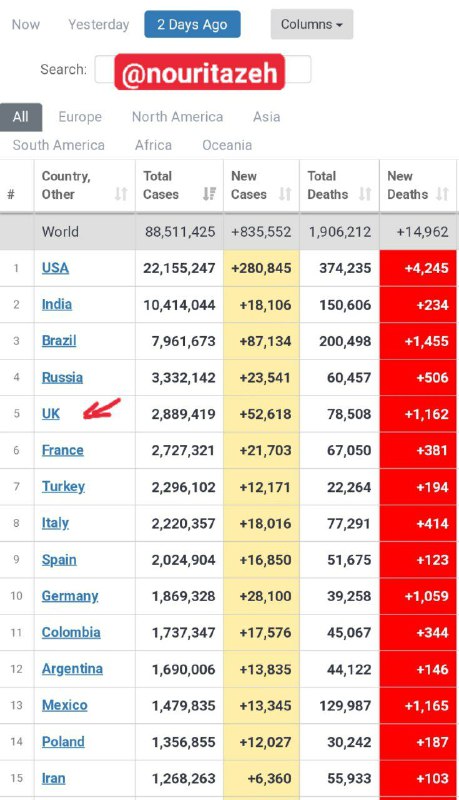This screenshot has height=800, width=459.
Task: Select the 2 Days Ago button
Action: [x=192, y=24]
